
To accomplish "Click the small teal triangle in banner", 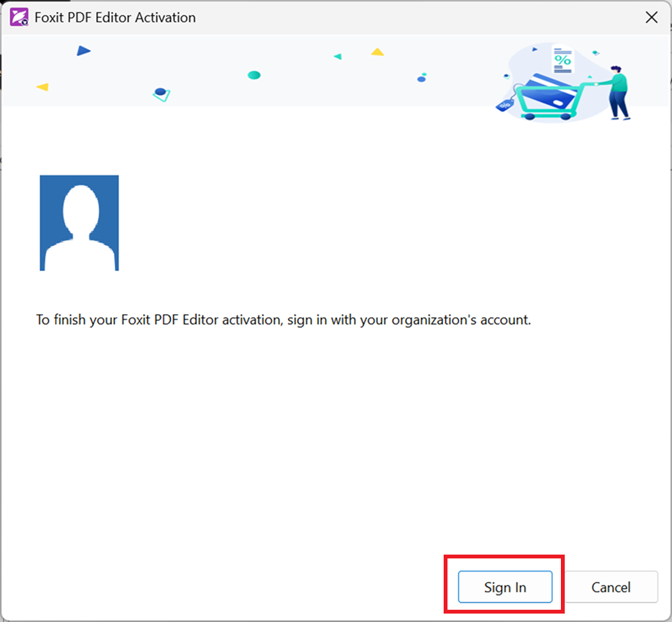I will [337, 57].
